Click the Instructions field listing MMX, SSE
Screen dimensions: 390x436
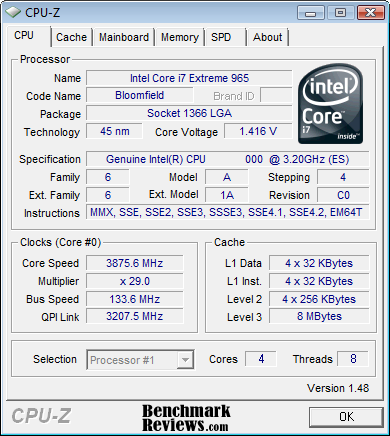[228, 212]
